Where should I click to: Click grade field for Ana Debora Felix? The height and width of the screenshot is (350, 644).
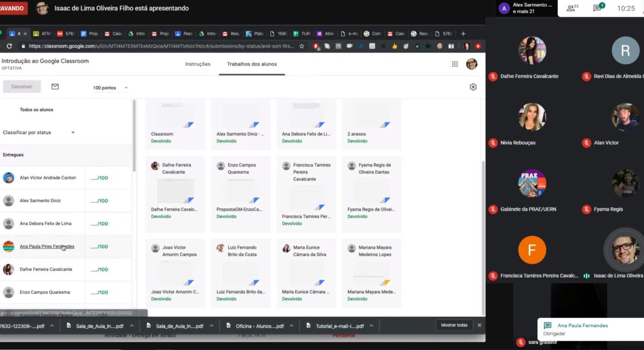coord(100,224)
